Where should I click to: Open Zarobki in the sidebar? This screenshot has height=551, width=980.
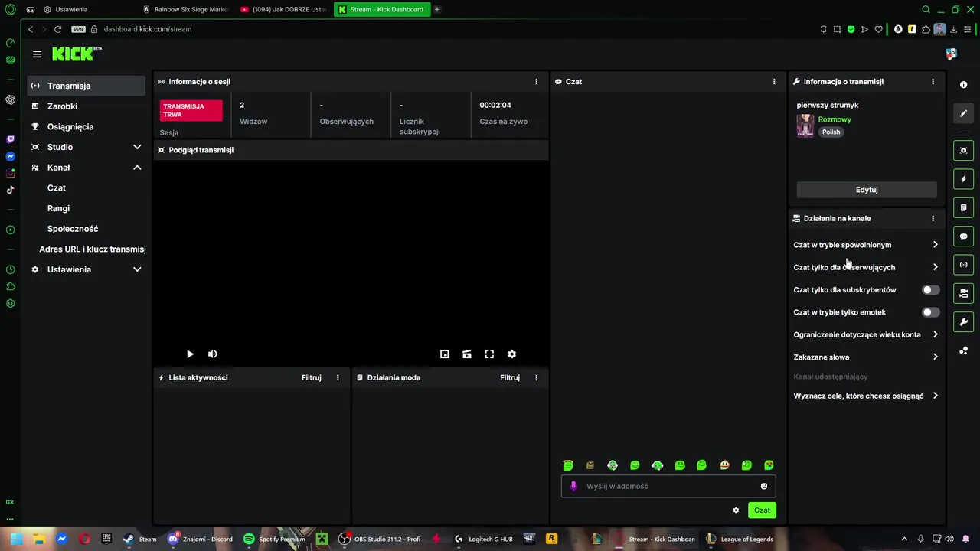[x=86, y=106]
